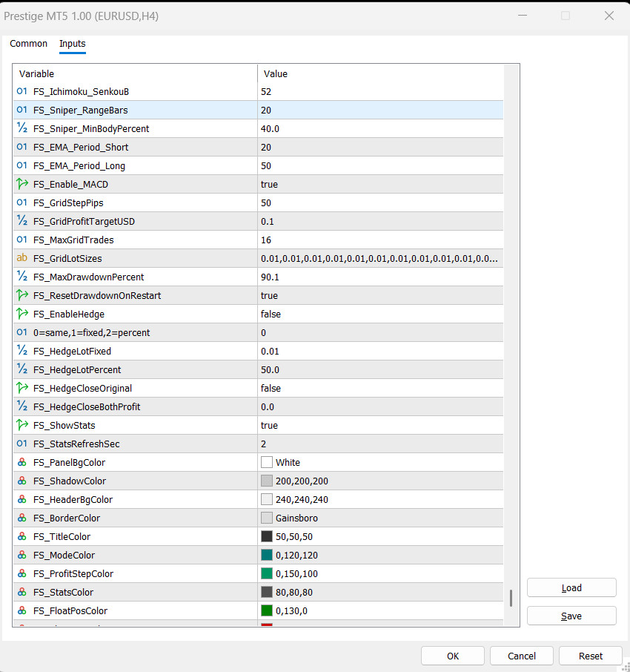The height and width of the screenshot is (672, 630).
Task: Click the White swatch for FS_PanelBgColor
Action: pos(267,462)
